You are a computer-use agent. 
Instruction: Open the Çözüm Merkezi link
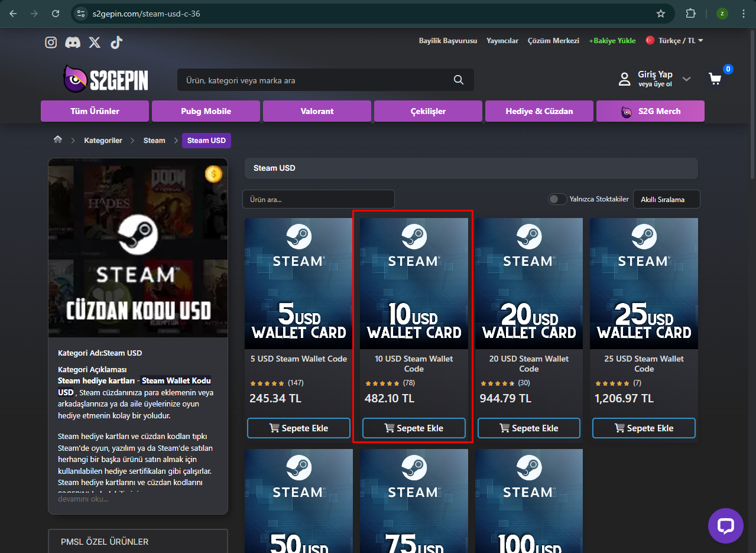[x=553, y=41]
